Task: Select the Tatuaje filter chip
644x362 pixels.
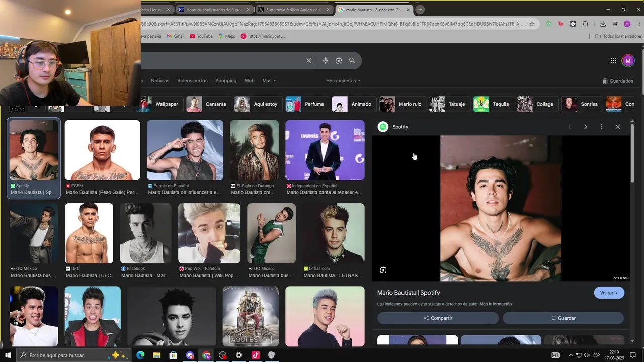Action: 449,104
